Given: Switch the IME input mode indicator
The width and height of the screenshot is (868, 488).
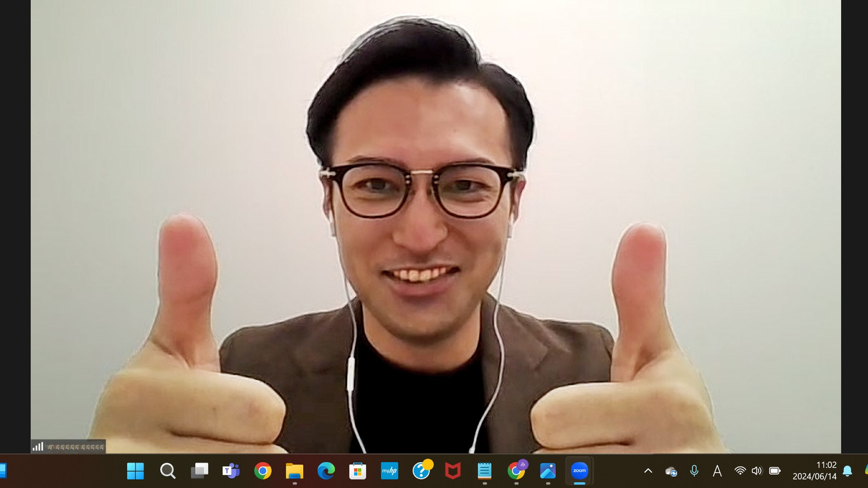Looking at the screenshot, I should point(717,471).
